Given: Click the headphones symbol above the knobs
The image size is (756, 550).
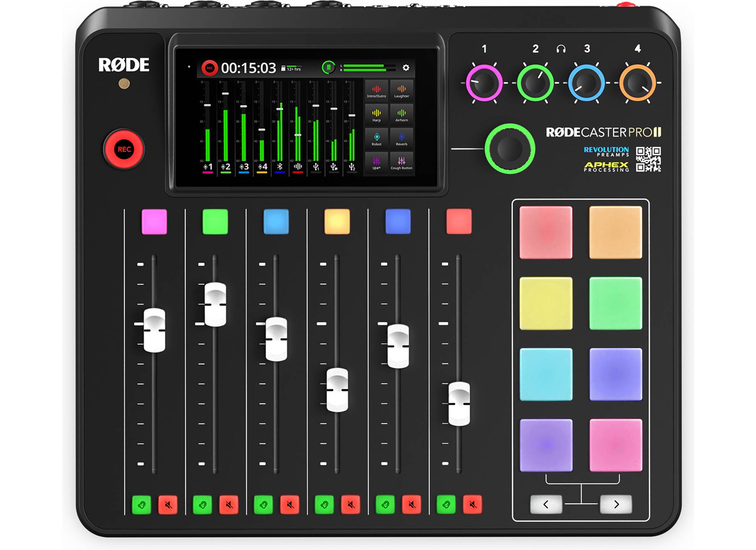Looking at the screenshot, I should 561,49.
